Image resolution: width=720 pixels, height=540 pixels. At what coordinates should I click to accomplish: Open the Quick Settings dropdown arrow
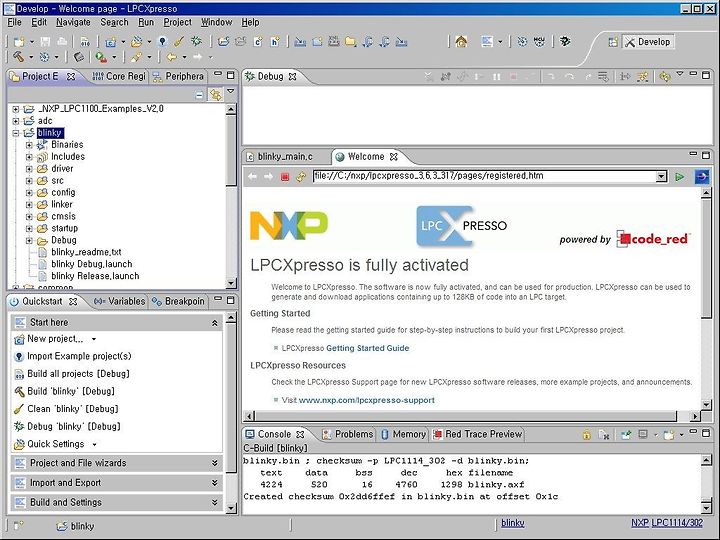(95, 444)
